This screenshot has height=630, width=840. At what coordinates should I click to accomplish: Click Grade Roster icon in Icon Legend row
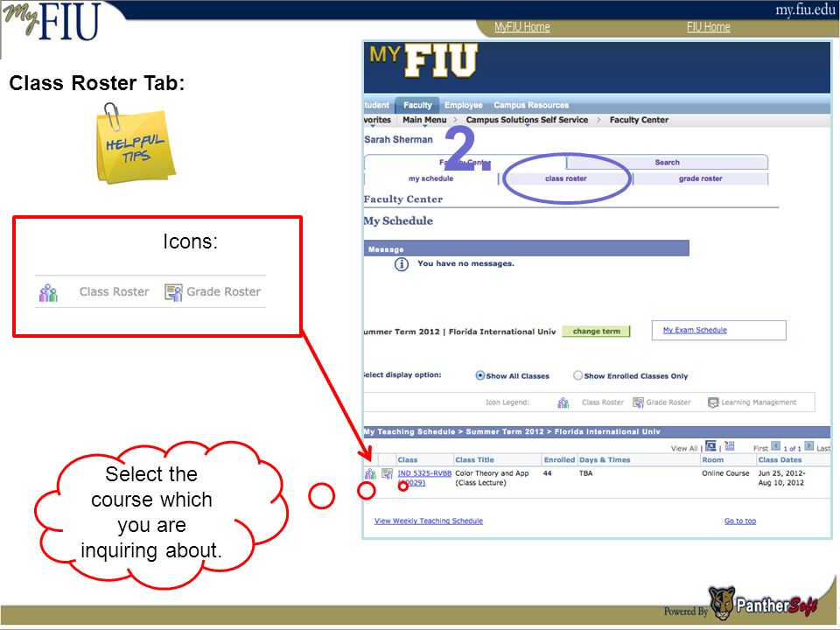[x=638, y=402]
